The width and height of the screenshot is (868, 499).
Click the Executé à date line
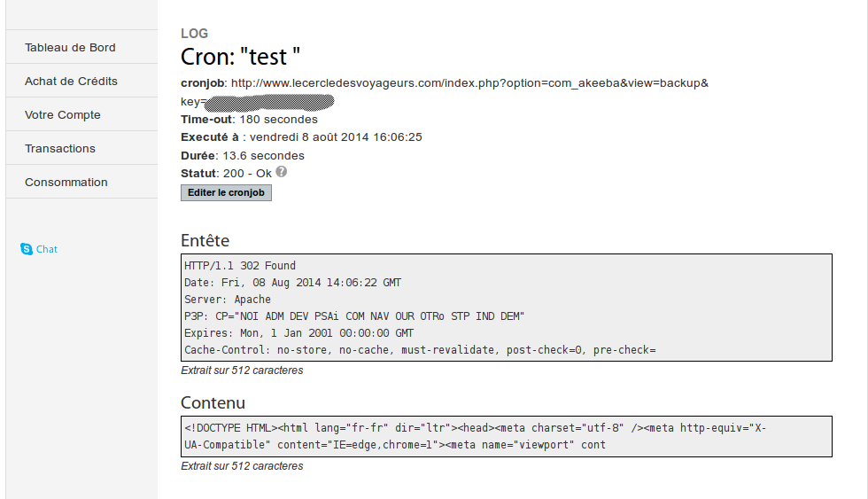click(x=301, y=137)
